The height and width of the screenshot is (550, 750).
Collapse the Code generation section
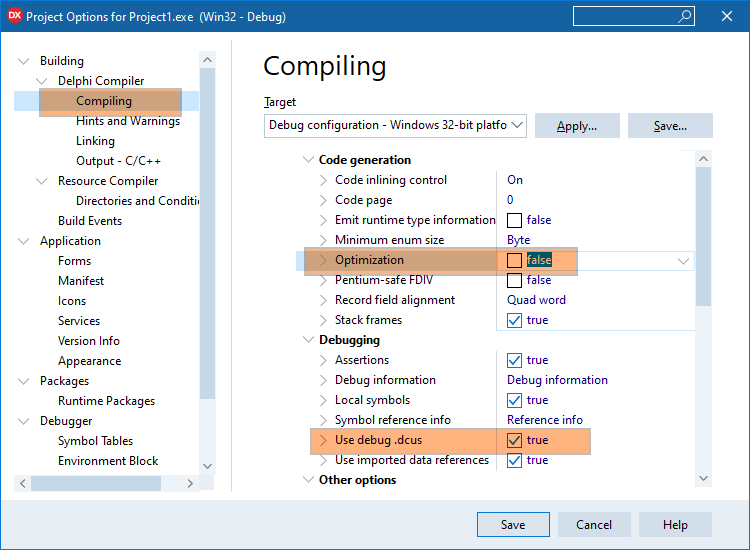(x=307, y=160)
